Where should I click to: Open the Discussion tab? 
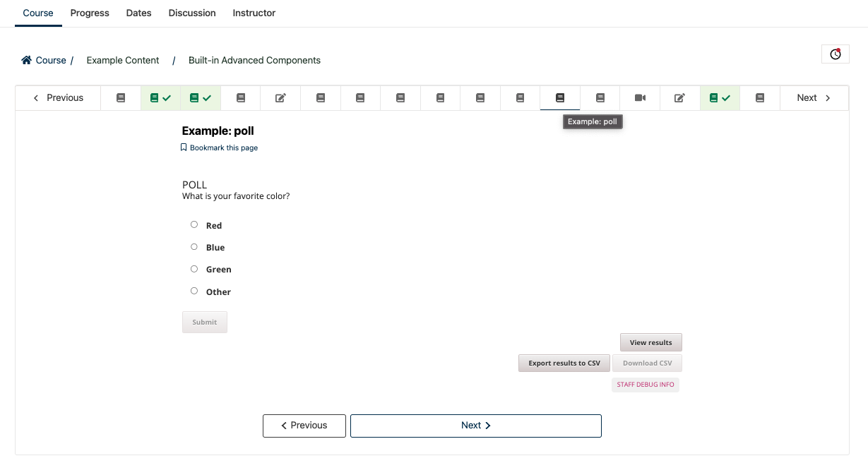(x=192, y=13)
